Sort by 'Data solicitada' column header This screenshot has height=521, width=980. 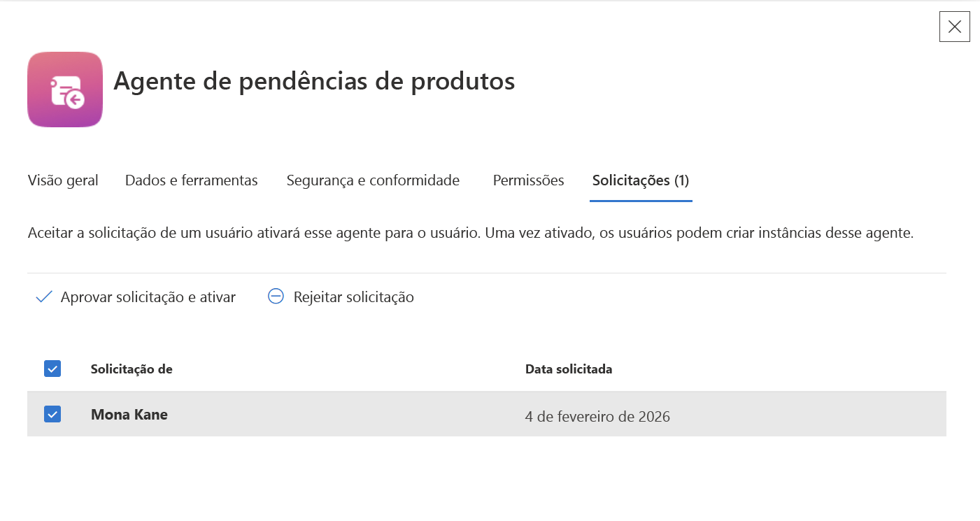[x=569, y=369]
